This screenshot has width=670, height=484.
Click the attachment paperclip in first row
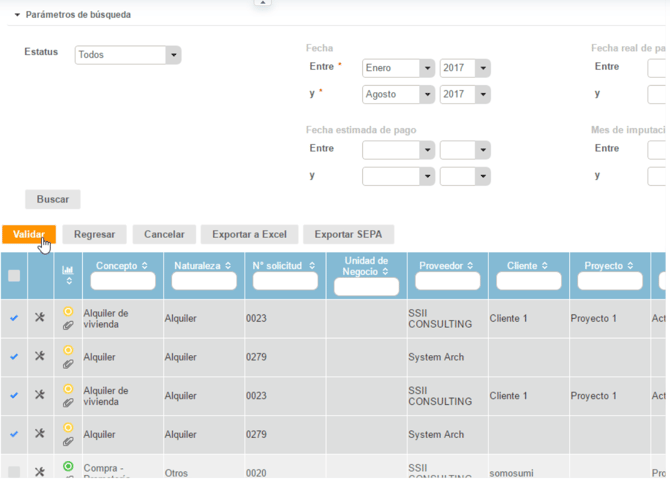[x=68, y=325]
